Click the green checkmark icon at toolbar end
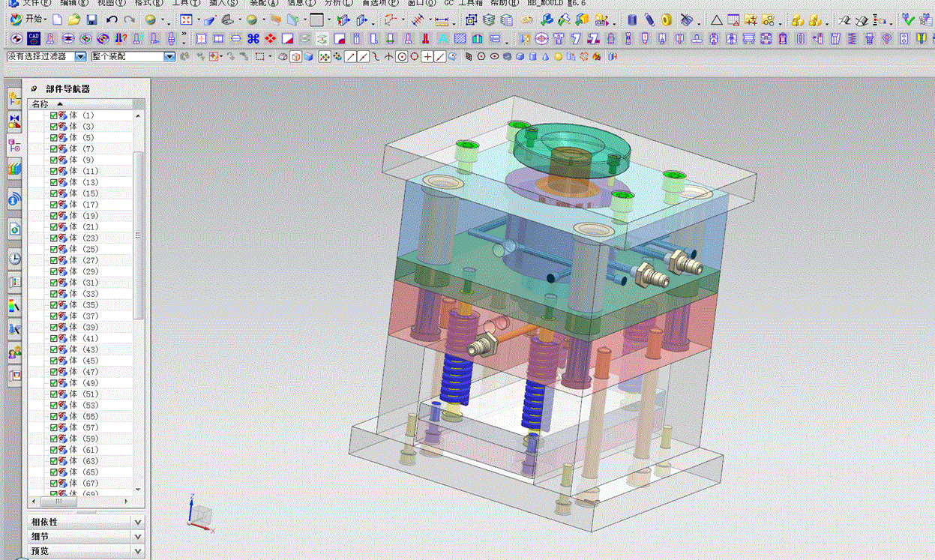 pyautogui.click(x=909, y=20)
